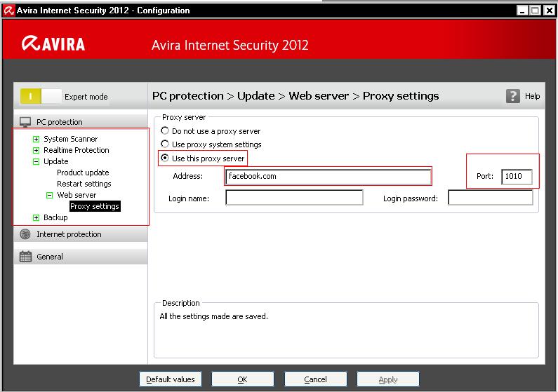Click the proxy Address field
The height and width of the screenshot is (392, 558).
pyautogui.click(x=328, y=176)
